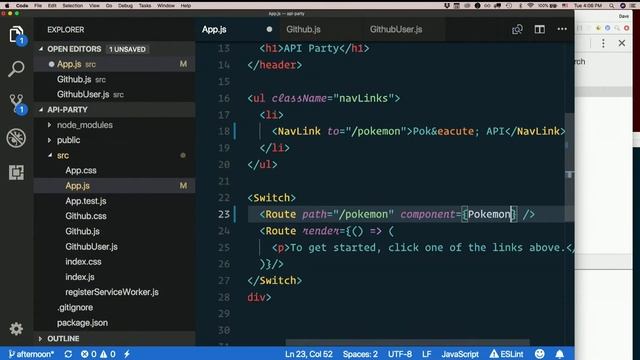Click the unsaved dot on the App.js tab

click(x=269, y=29)
